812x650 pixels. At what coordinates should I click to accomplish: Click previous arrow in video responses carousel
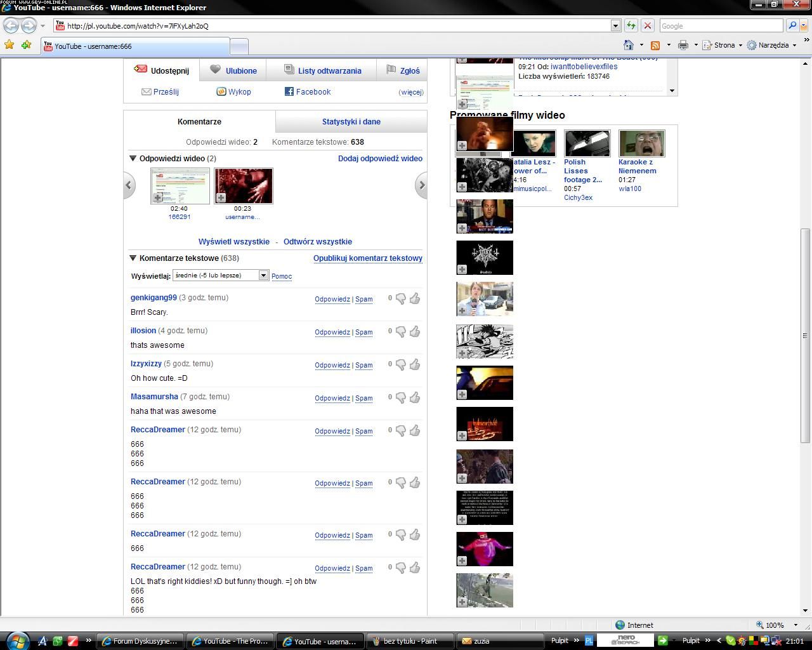pyautogui.click(x=129, y=185)
